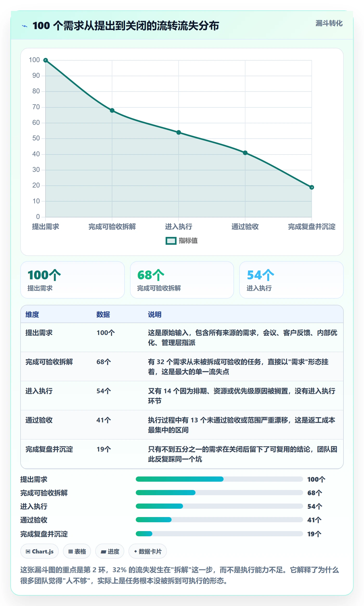Click the 提出需求 progress bar

click(219, 479)
